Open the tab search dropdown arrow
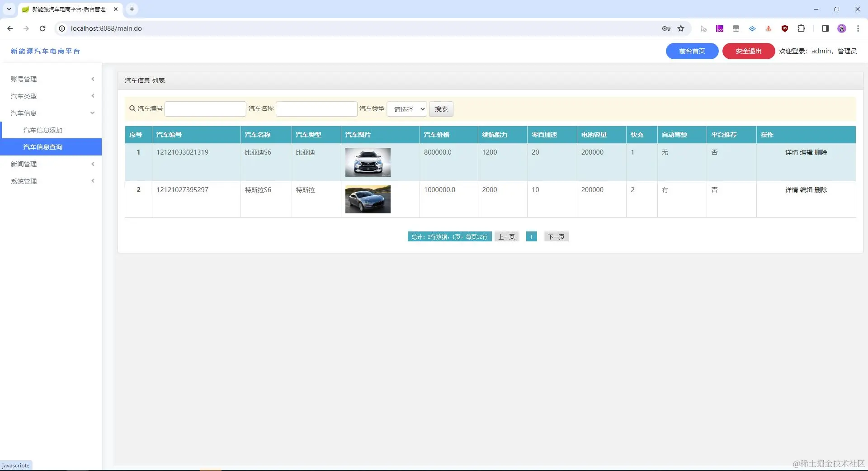This screenshot has height=471, width=868. click(9, 9)
